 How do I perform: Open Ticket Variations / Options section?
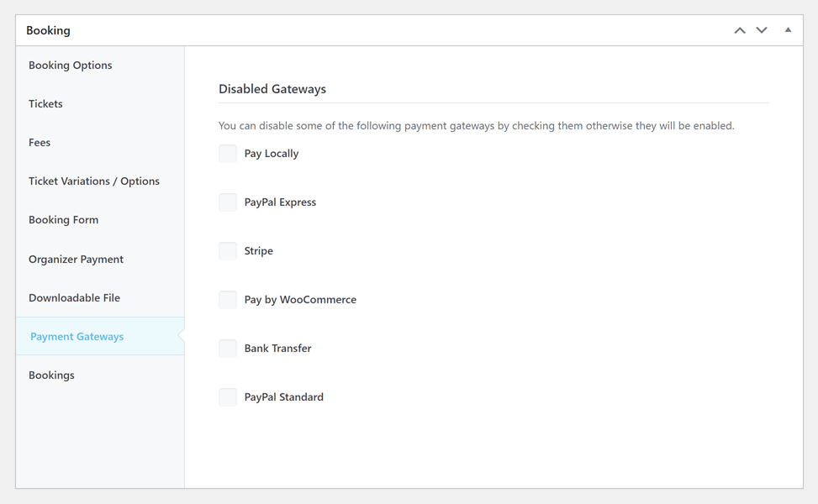pos(94,181)
